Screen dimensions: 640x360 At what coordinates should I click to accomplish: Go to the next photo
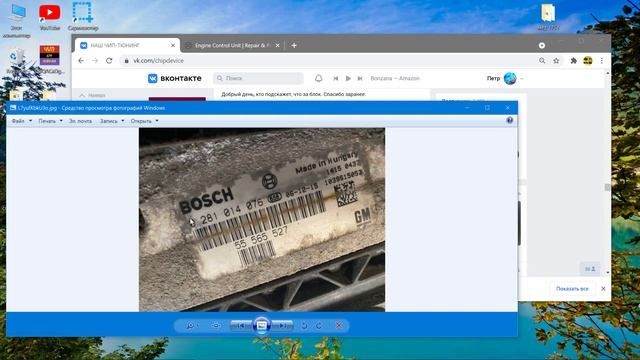pos(282,325)
